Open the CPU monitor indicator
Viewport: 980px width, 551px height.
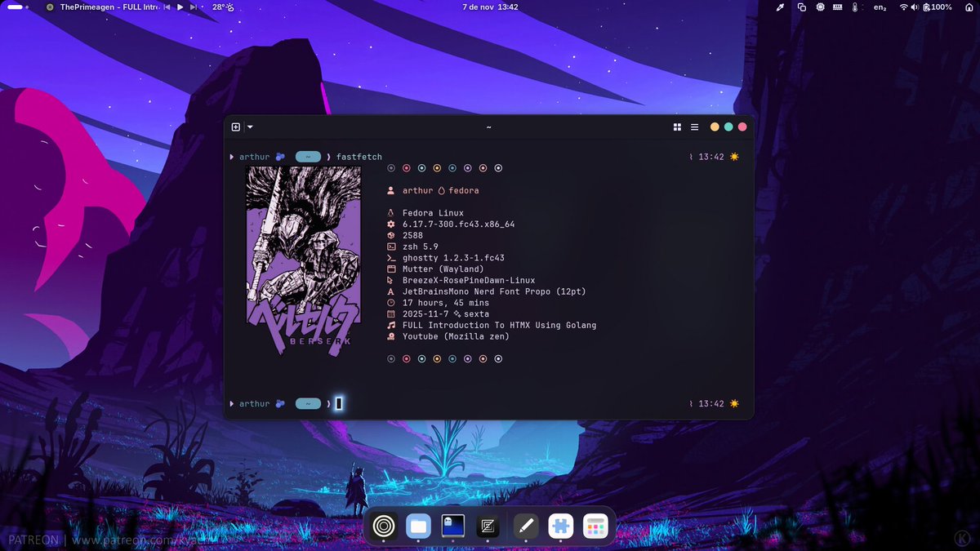820,7
